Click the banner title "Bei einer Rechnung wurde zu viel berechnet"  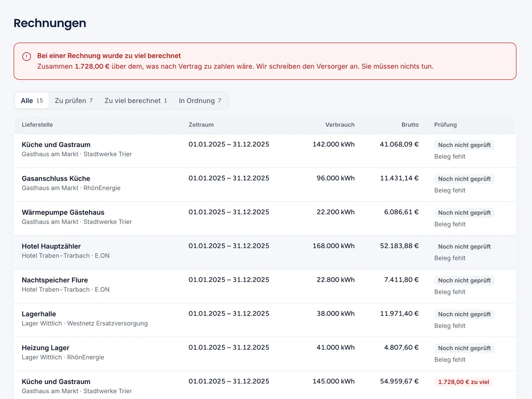(109, 56)
